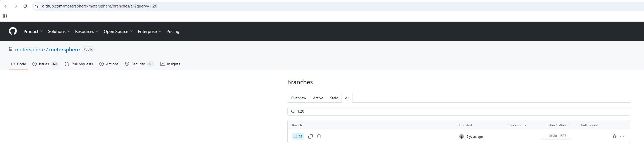The image size is (644, 161).
Task: Delete the v1.20 branch via trash icon
Action: coord(615,136)
